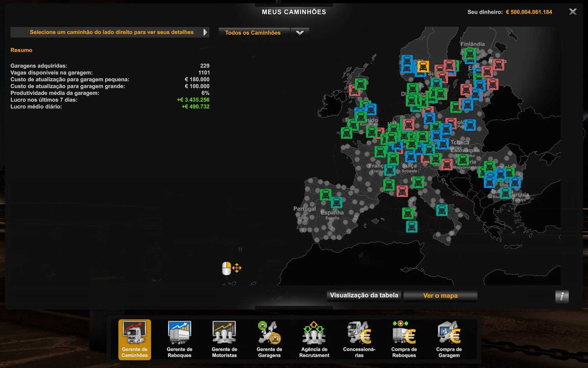Image resolution: width=588 pixels, height=368 pixels.
Task: Open Gerente de Reboques icon
Action: (179, 339)
